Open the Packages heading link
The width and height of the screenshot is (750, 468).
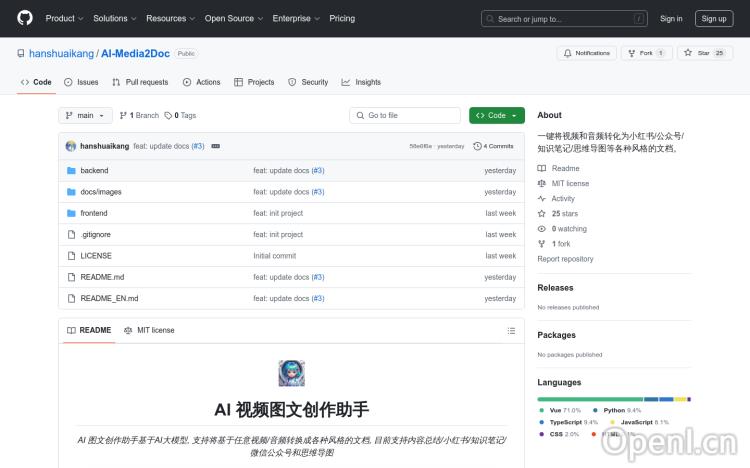556,335
